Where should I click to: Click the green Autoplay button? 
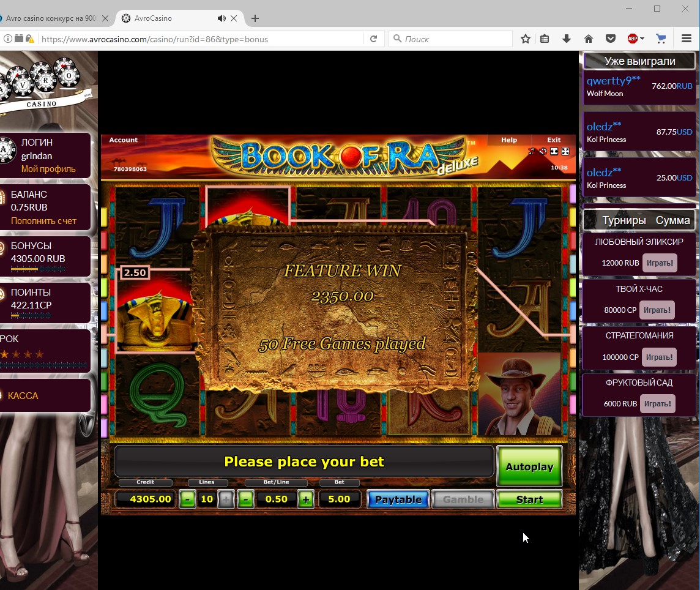point(529,466)
